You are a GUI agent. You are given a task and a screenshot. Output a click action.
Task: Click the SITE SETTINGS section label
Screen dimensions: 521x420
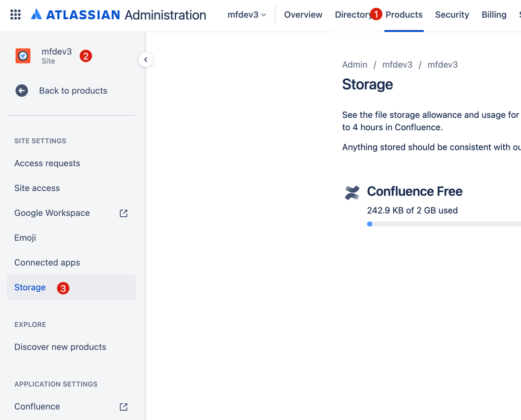click(x=40, y=141)
